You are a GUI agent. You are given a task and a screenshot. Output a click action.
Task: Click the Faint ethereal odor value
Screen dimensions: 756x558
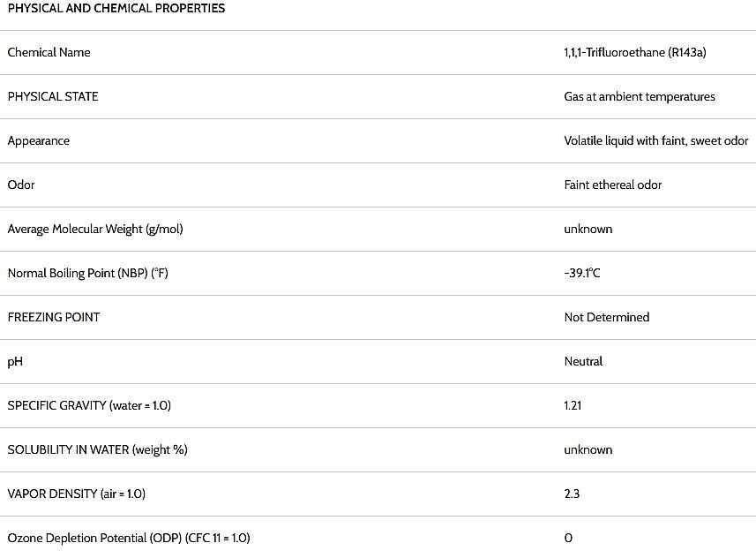point(613,185)
